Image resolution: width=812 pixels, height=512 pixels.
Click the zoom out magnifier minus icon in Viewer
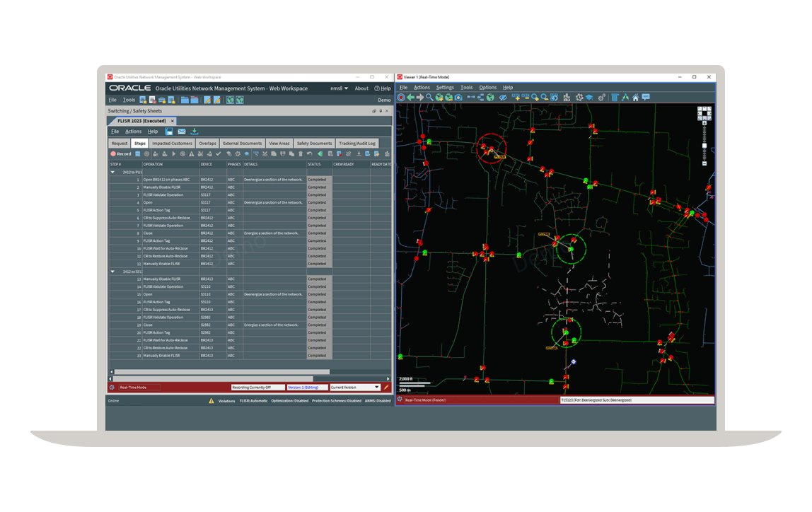point(544,98)
